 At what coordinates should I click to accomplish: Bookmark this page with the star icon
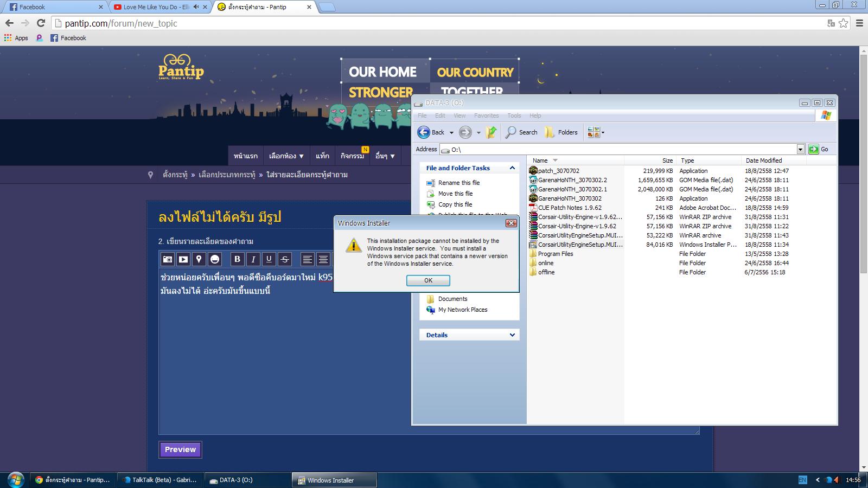point(843,23)
